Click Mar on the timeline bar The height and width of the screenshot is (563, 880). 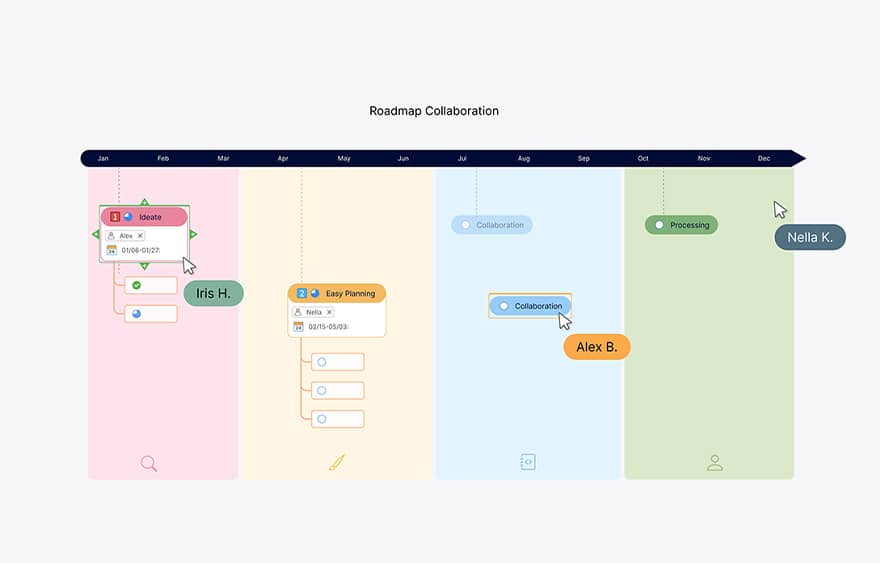223,158
